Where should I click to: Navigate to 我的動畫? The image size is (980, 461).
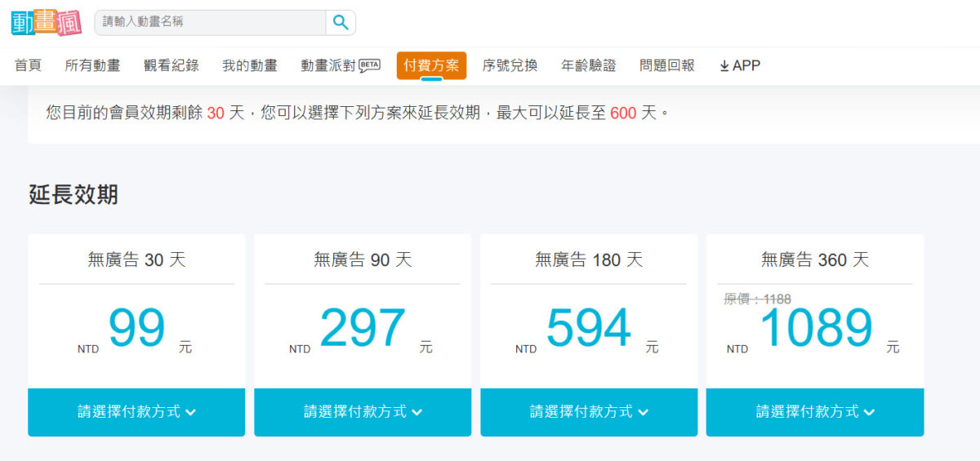pos(249,66)
